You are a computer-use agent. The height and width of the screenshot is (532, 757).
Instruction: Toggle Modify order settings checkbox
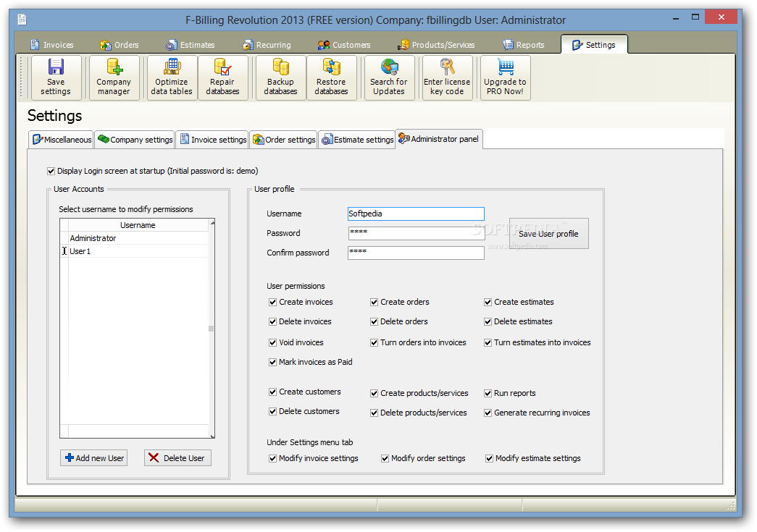[x=385, y=458]
